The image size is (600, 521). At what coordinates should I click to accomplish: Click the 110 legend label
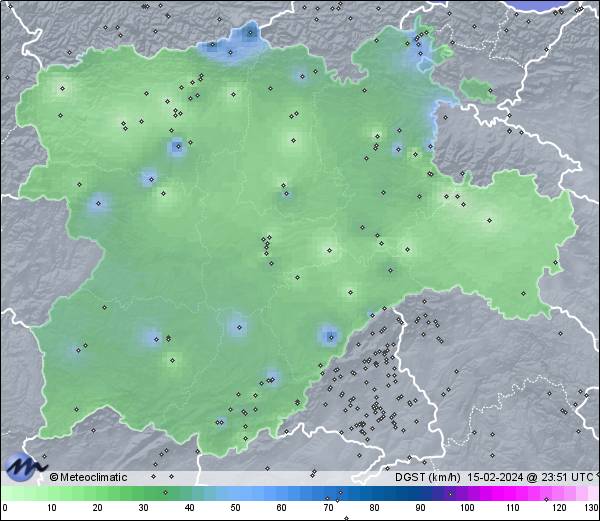pos(513,508)
